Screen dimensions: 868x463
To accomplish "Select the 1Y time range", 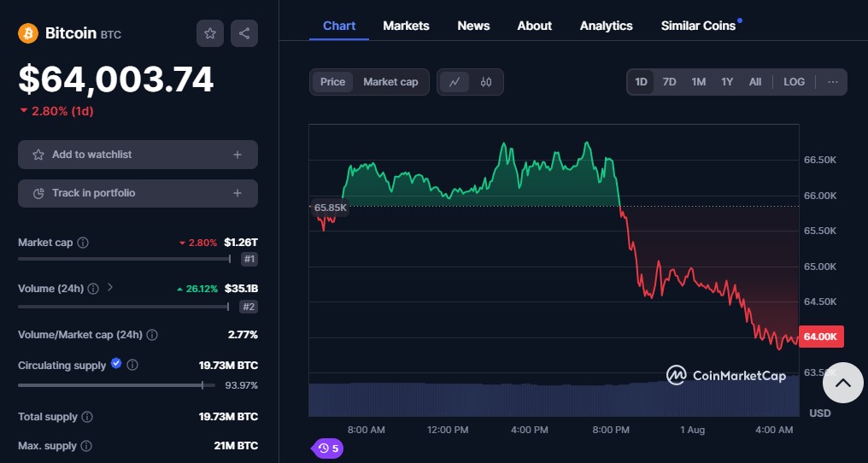I will pos(727,82).
